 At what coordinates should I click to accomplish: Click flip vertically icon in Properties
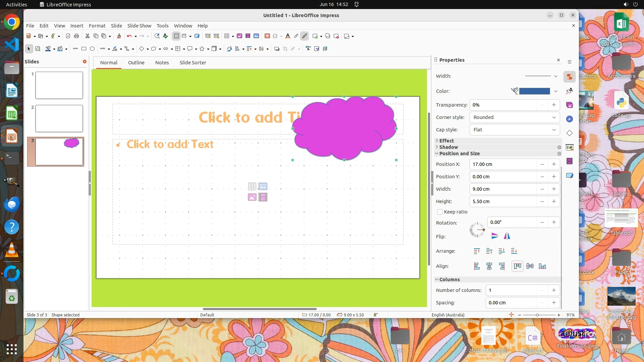494,236
